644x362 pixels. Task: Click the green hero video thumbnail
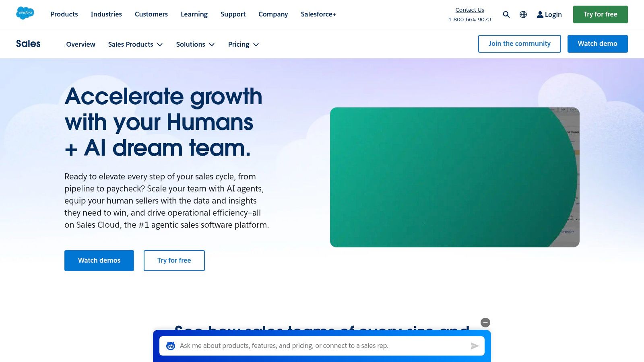pos(454,177)
